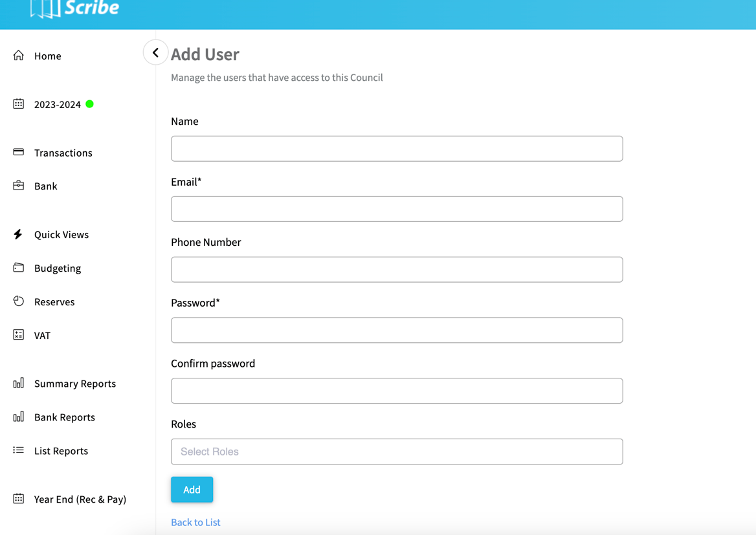The width and height of the screenshot is (756, 535).
Task: Go to Bank Reports menu item
Action: [x=64, y=417]
